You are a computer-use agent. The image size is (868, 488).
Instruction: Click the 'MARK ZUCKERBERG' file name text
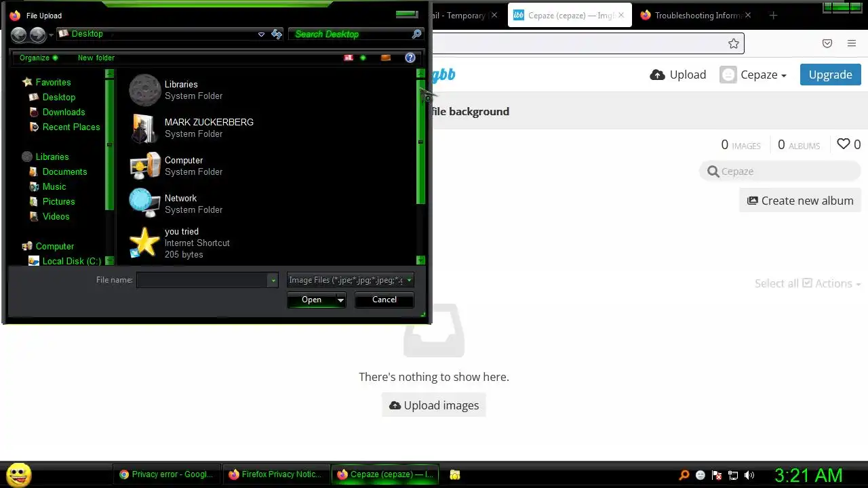209,122
